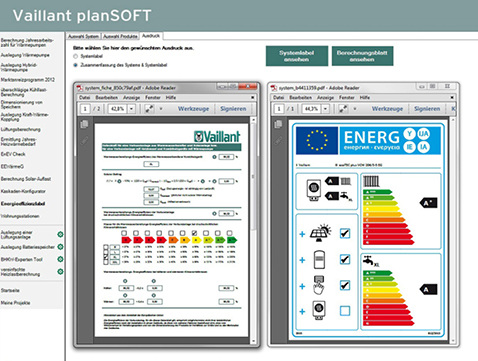Go to Startseite in the sidebar
This screenshot has width=478, height=361.
10,290
